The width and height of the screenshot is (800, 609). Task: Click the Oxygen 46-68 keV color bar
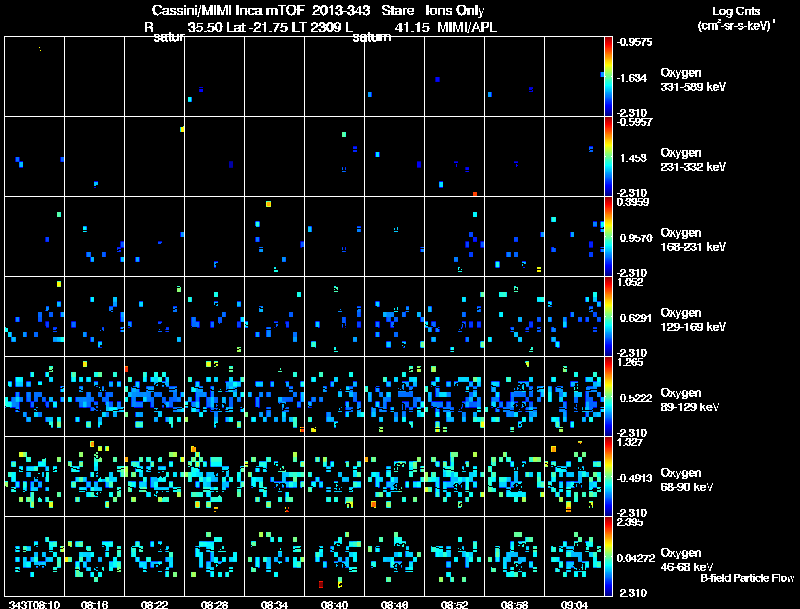pyautogui.click(x=611, y=557)
